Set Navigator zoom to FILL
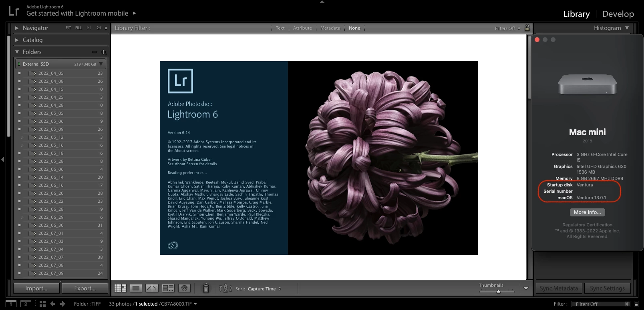The image size is (644, 310). tap(78, 28)
